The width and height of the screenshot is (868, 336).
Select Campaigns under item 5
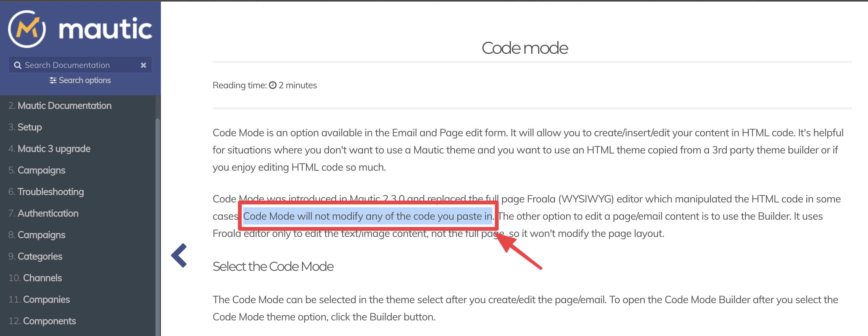pos(41,170)
